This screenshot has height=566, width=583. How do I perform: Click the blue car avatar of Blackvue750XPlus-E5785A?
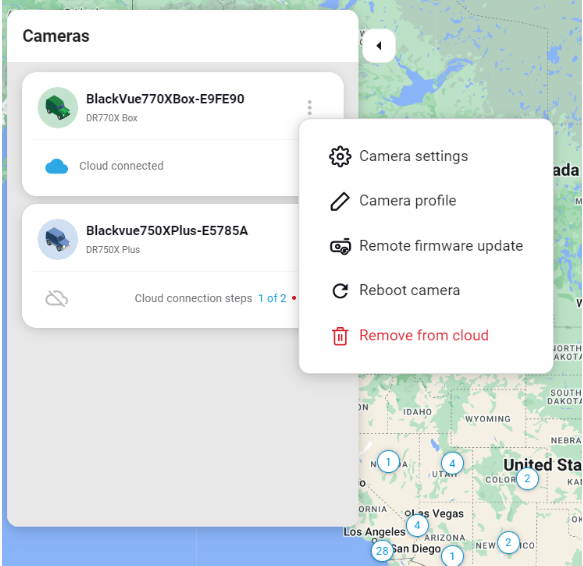click(x=58, y=239)
